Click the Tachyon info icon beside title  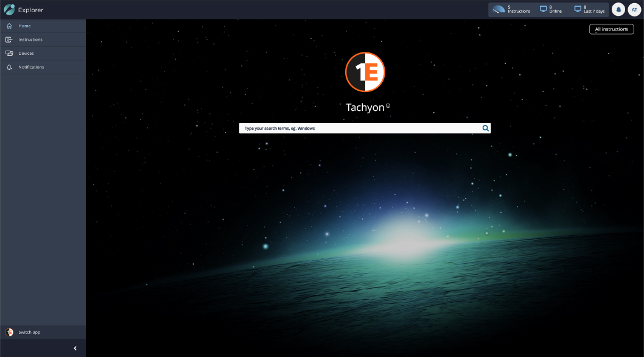(x=388, y=106)
